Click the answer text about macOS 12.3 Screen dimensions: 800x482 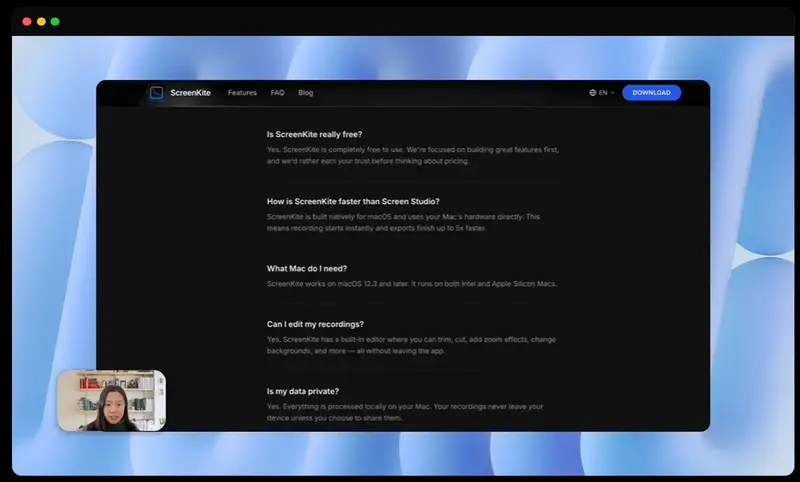[x=412, y=284]
